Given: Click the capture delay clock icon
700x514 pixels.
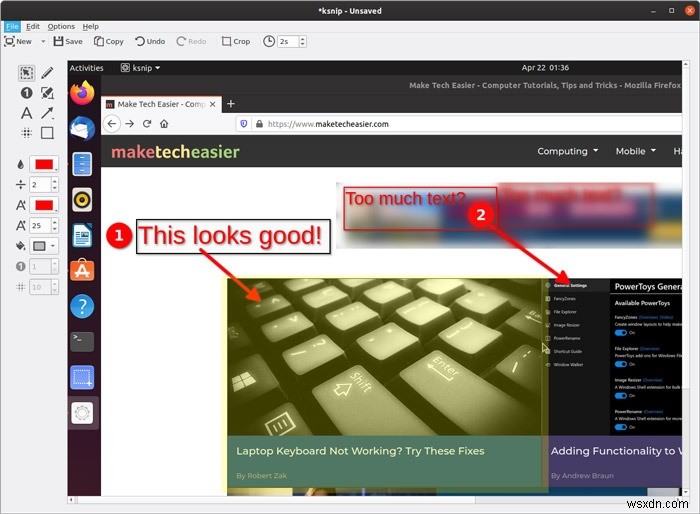Looking at the screenshot, I should (269, 42).
